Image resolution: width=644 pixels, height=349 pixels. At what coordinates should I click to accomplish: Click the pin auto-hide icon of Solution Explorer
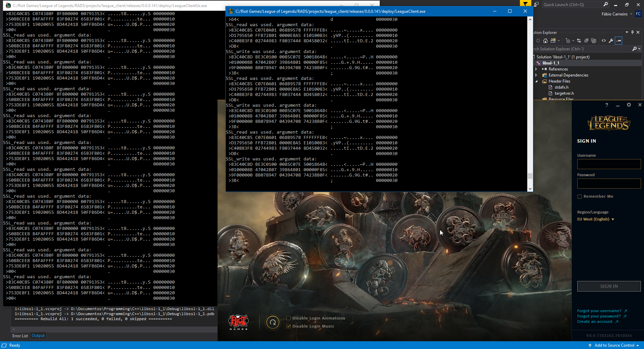[633, 32]
